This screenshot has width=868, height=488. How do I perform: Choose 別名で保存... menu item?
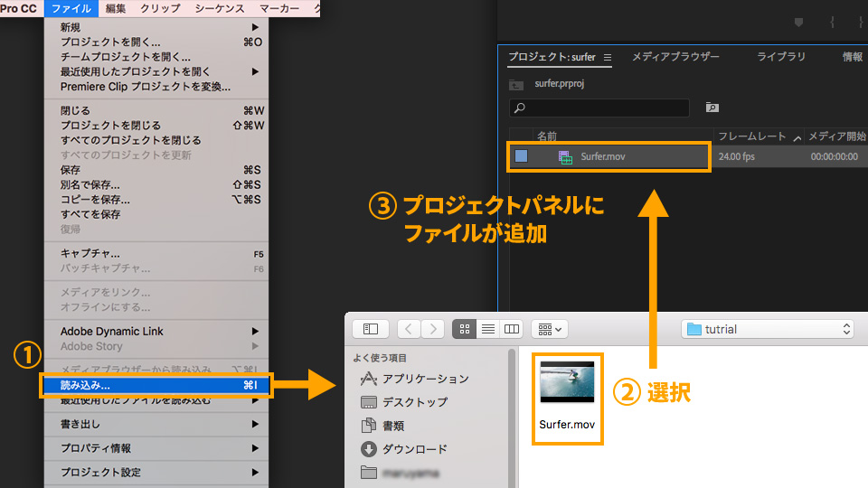156,184
